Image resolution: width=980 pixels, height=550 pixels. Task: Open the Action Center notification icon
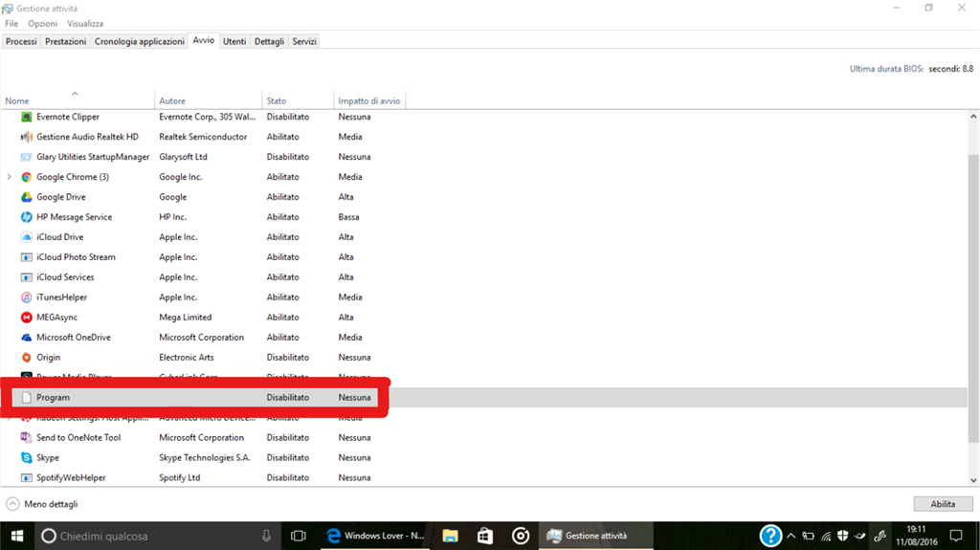pos(956,536)
